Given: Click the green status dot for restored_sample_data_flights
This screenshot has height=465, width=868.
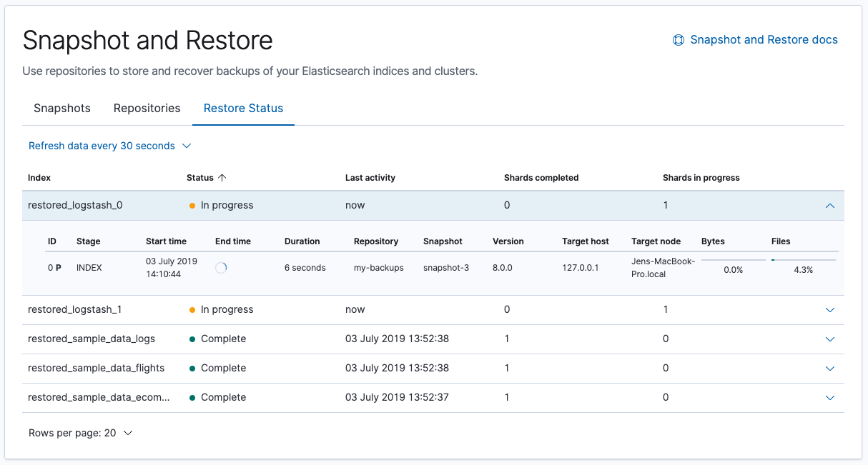Looking at the screenshot, I should [x=192, y=369].
